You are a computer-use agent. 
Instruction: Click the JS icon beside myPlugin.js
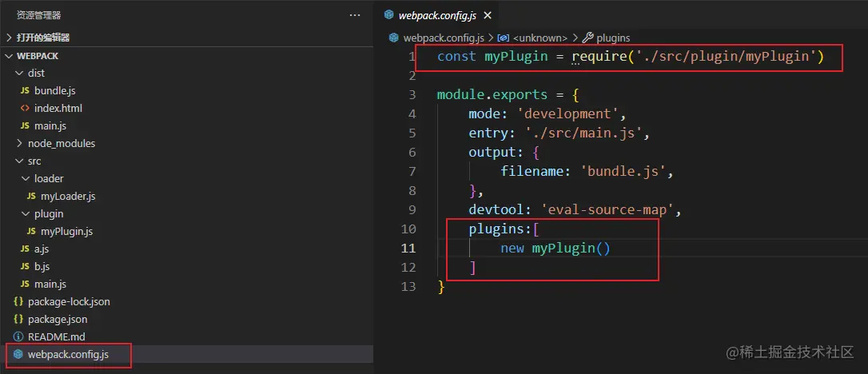[x=31, y=231]
